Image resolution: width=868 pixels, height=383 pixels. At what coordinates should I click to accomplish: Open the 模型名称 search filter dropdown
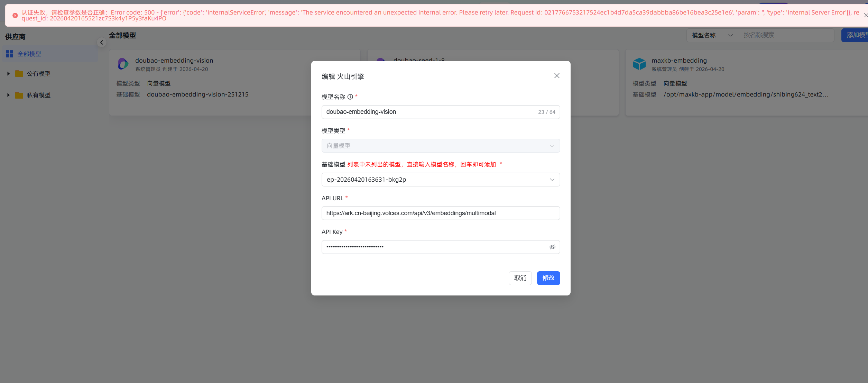(x=712, y=35)
